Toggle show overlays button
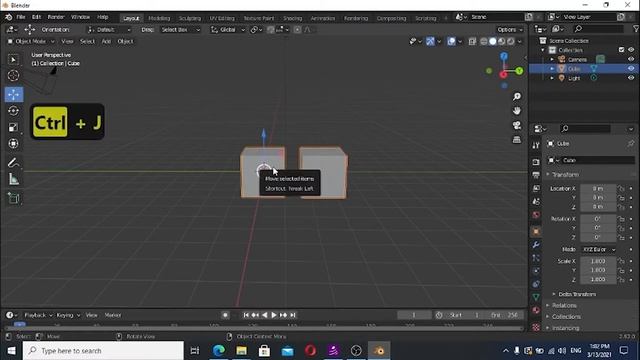The image size is (640, 360). [x=451, y=41]
